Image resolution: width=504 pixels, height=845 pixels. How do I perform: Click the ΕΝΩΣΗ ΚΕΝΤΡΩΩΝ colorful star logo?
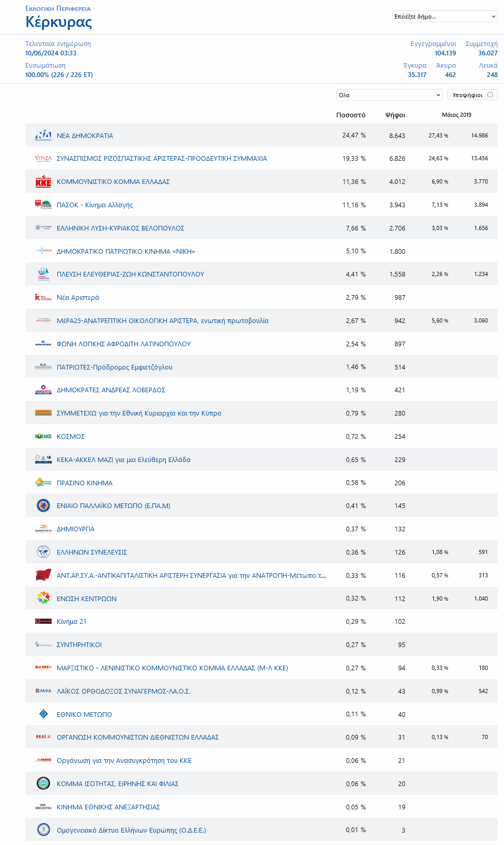pyautogui.click(x=43, y=598)
